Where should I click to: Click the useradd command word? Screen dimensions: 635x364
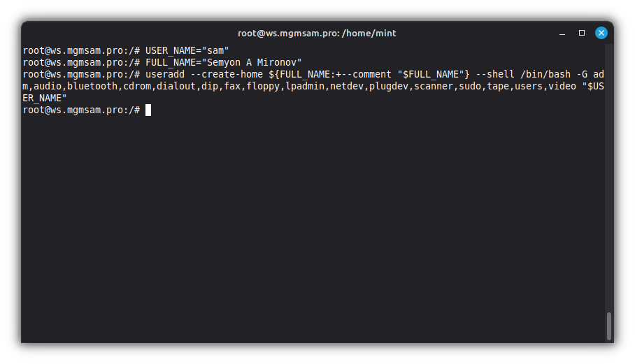coord(165,74)
